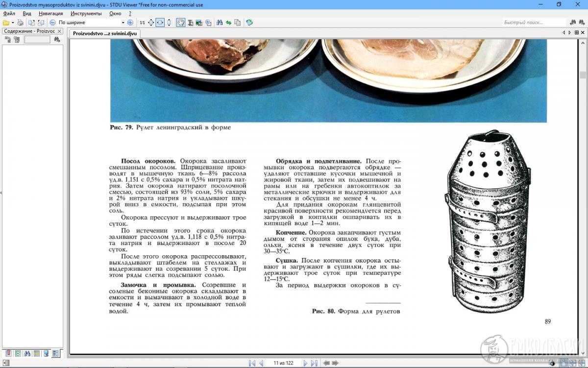Zoom out with the minus icon
588x368 pixels.
pos(52,23)
